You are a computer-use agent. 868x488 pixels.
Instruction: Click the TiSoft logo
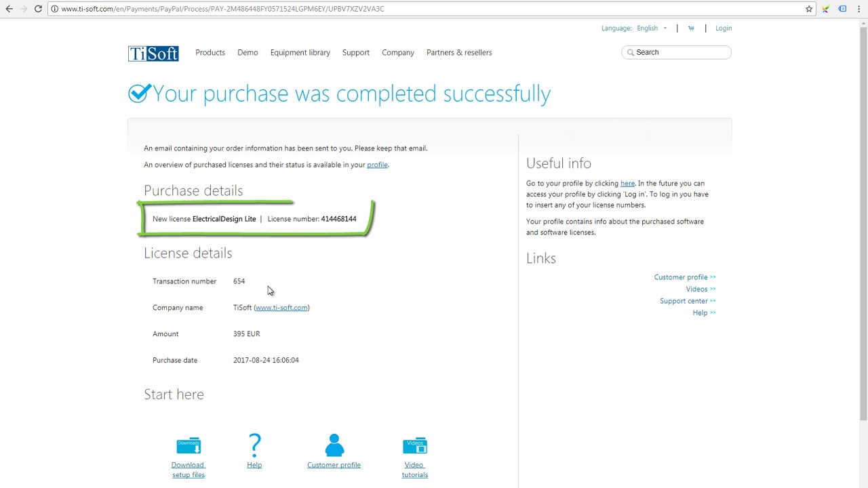(x=153, y=53)
